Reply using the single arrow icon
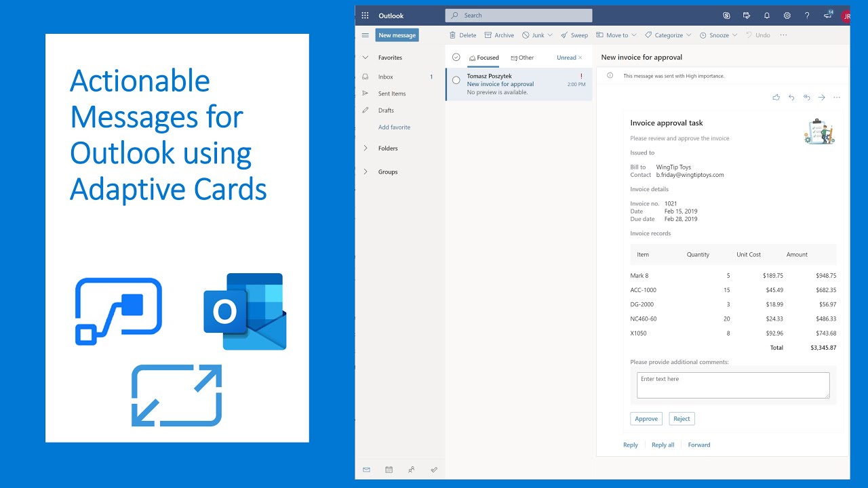 [x=791, y=98]
